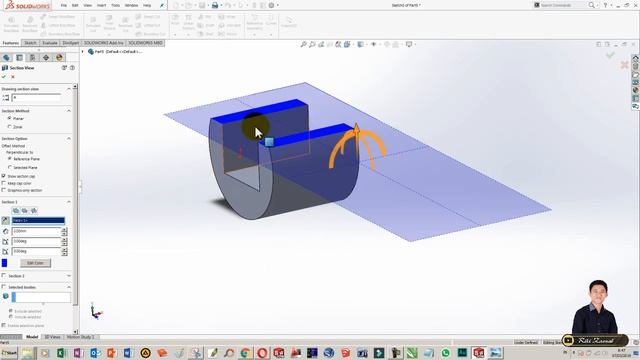
Task: Switch to the 3D Views bottom tab
Action: click(x=52, y=337)
